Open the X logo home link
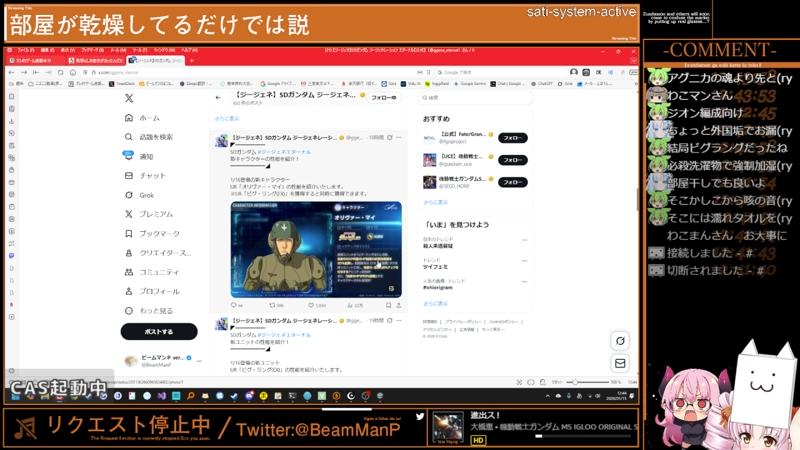The width and height of the screenshot is (800, 450). pos(129,98)
